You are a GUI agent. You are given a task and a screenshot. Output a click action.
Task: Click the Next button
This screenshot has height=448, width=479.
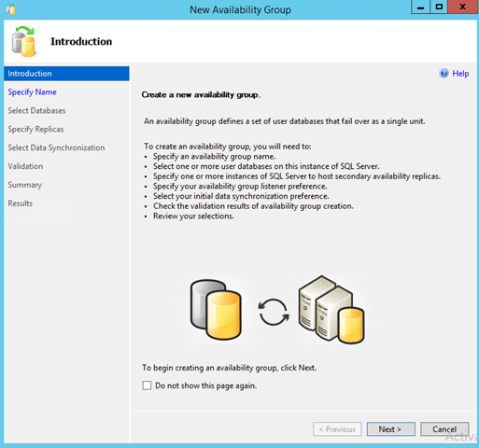(x=390, y=429)
